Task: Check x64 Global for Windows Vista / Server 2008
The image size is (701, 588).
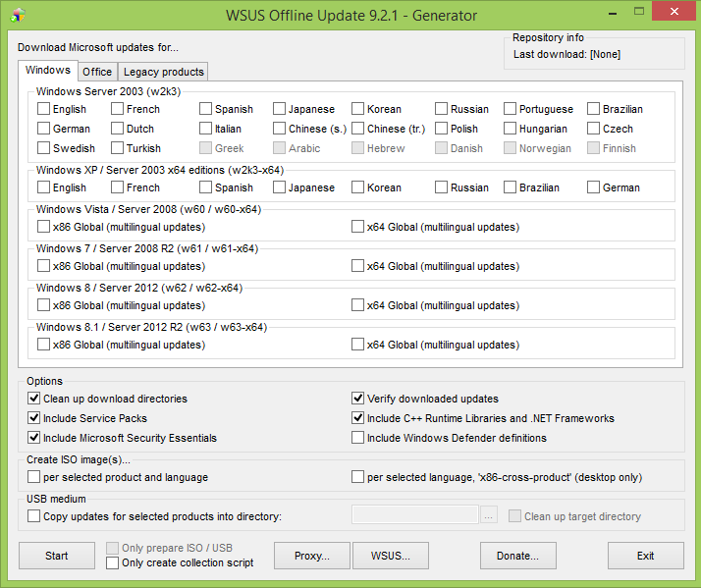Action: 358,227
